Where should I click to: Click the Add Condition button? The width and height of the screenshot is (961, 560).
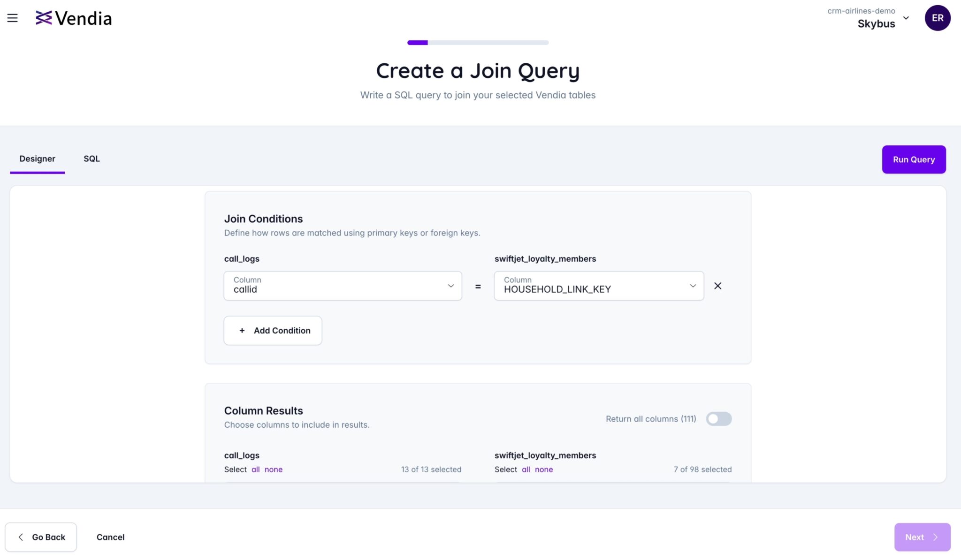coord(273,330)
